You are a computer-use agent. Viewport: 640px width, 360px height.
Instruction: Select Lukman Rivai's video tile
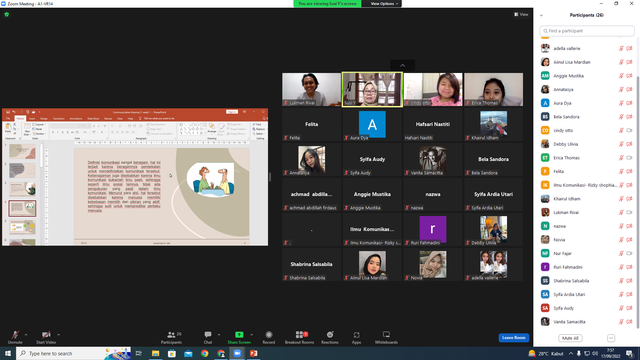311,89
